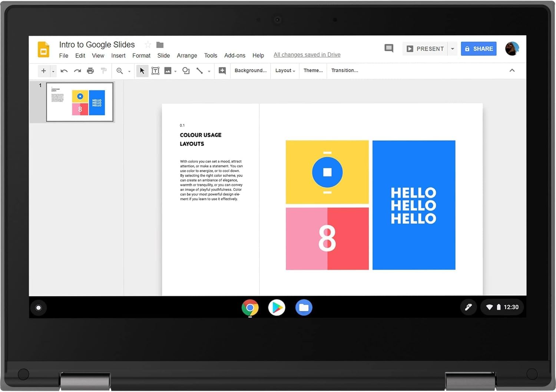Click the blue Share button
Screen dimensions: 556x392
tap(479, 49)
